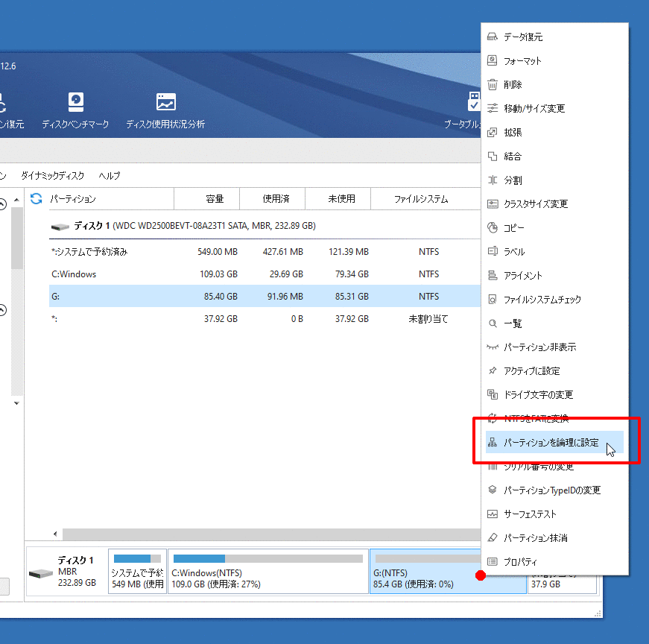Screen dimensions: 649x644
Task: Click the disk icon beside ディスク 1 header
Action: pos(60,226)
